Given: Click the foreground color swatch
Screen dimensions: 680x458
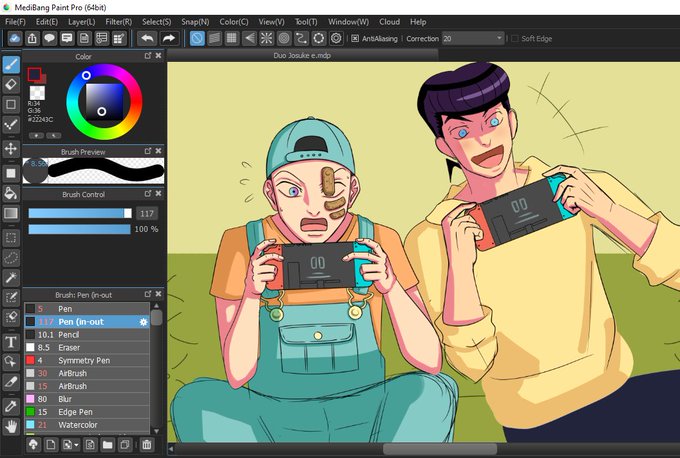Looking at the screenshot, I should tap(34, 74).
